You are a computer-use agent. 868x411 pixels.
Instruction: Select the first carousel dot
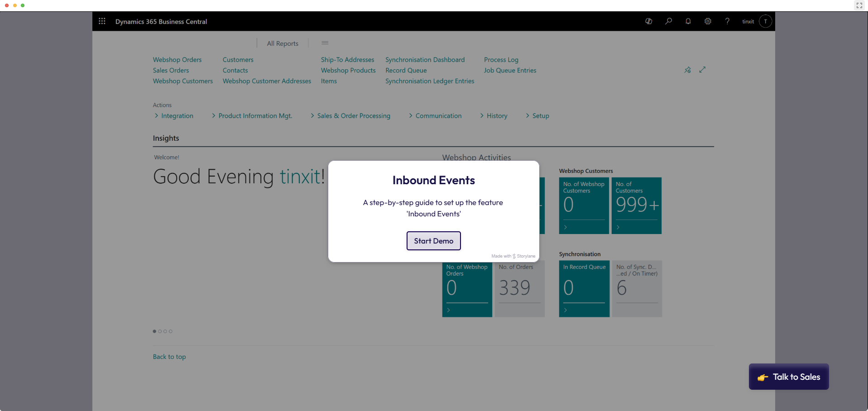[x=154, y=331]
